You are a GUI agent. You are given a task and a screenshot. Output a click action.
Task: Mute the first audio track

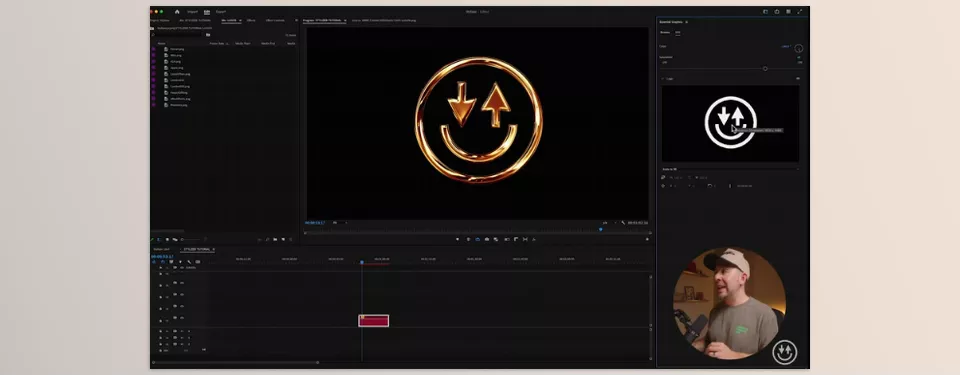coord(182,331)
